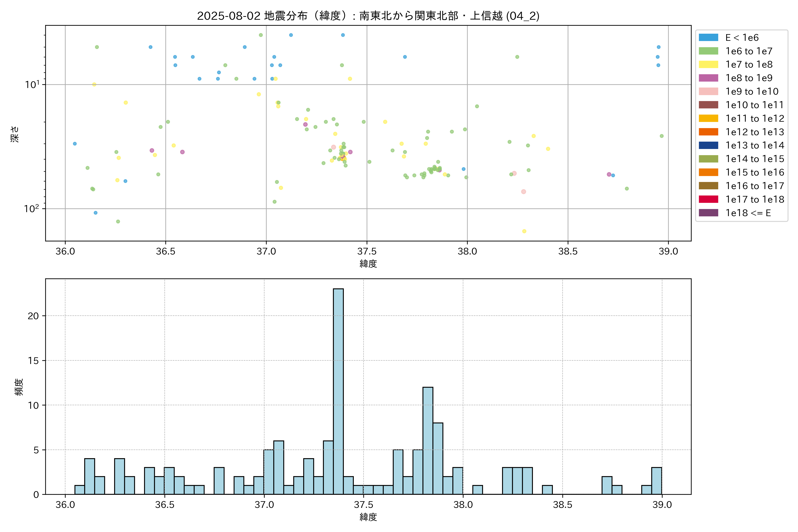
Task: Click the 頻度 y-axis label of histogram
Action: click(x=19, y=387)
